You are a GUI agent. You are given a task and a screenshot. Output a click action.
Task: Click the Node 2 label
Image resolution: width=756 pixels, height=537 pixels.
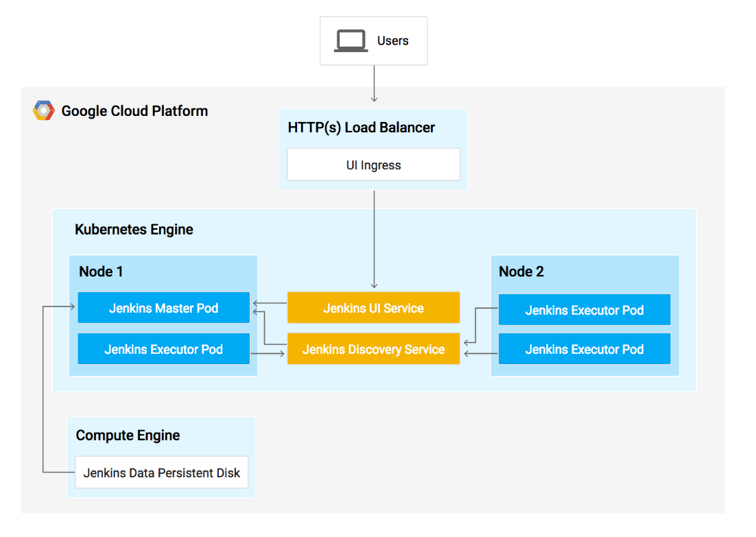(x=521, y=272)
